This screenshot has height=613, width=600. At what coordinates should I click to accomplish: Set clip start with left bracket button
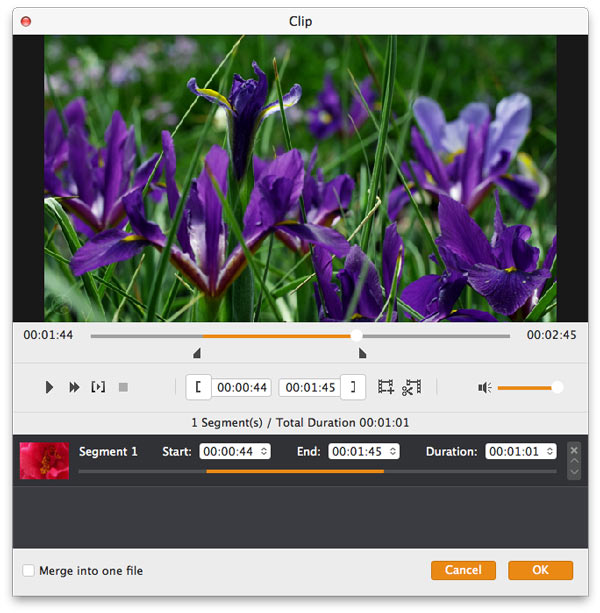click(199, 387)
